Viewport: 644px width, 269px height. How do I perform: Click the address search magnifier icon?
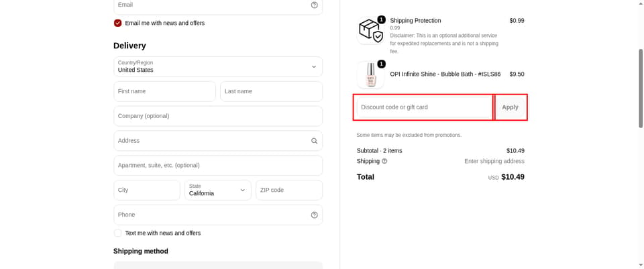tap(314, 141)
